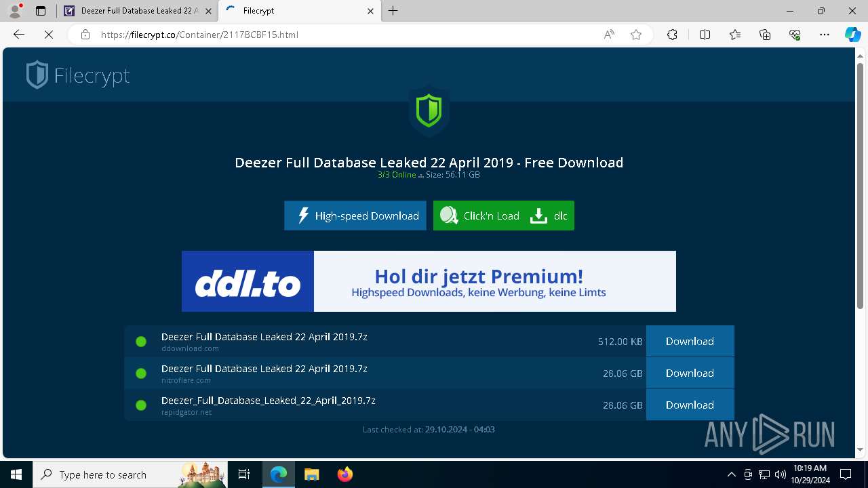Image resolution: width=868 pixels, height=488 pixels.
Task: Click the High-speed Download button
Action: pos(355,216)
